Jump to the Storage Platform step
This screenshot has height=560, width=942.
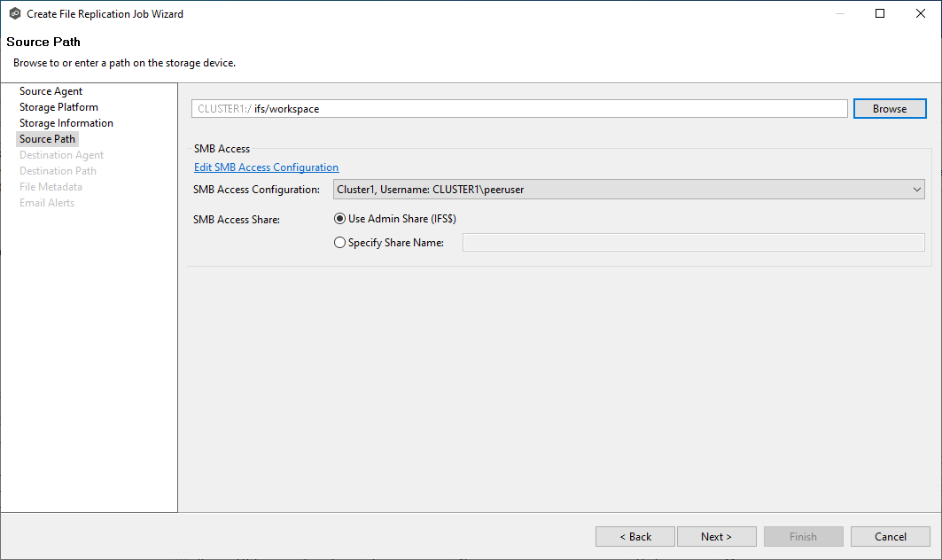(58, 107)
